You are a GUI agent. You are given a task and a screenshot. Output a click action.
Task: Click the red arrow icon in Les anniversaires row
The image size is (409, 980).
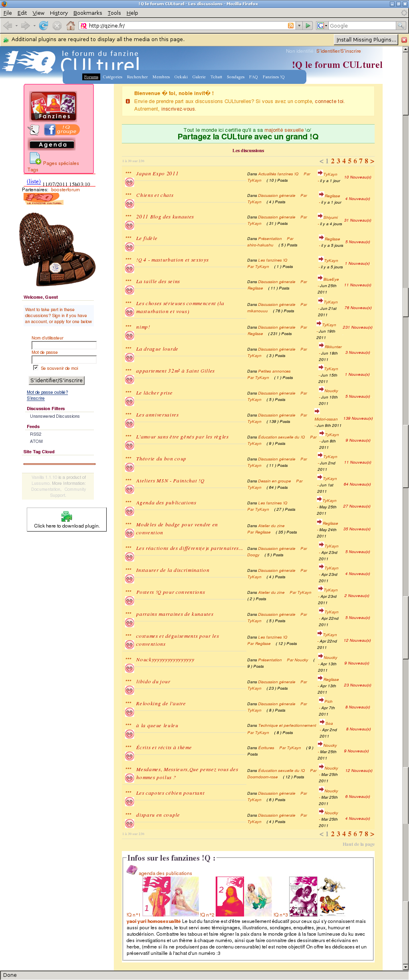[317, 411]
